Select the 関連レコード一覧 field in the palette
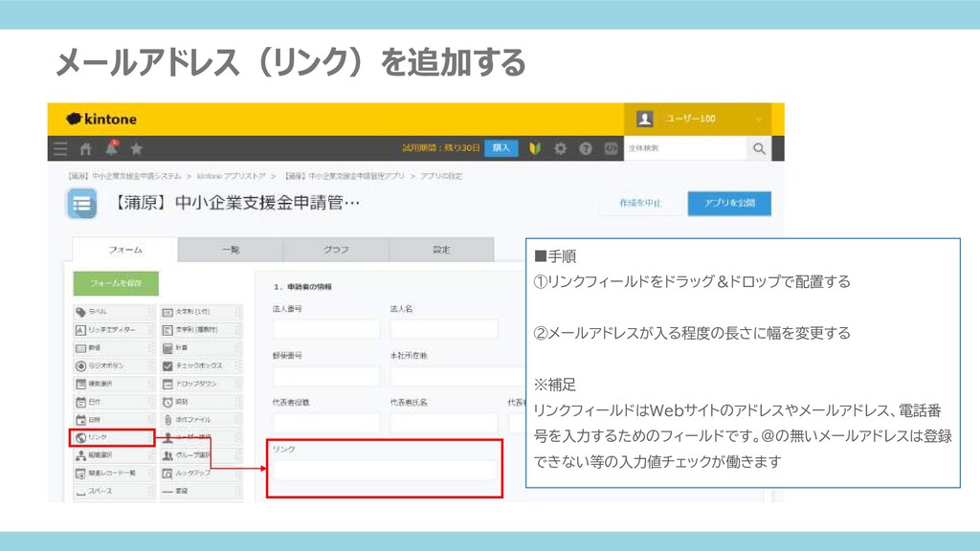Screen dimensions: 980x551 click(x=113, y=474)
